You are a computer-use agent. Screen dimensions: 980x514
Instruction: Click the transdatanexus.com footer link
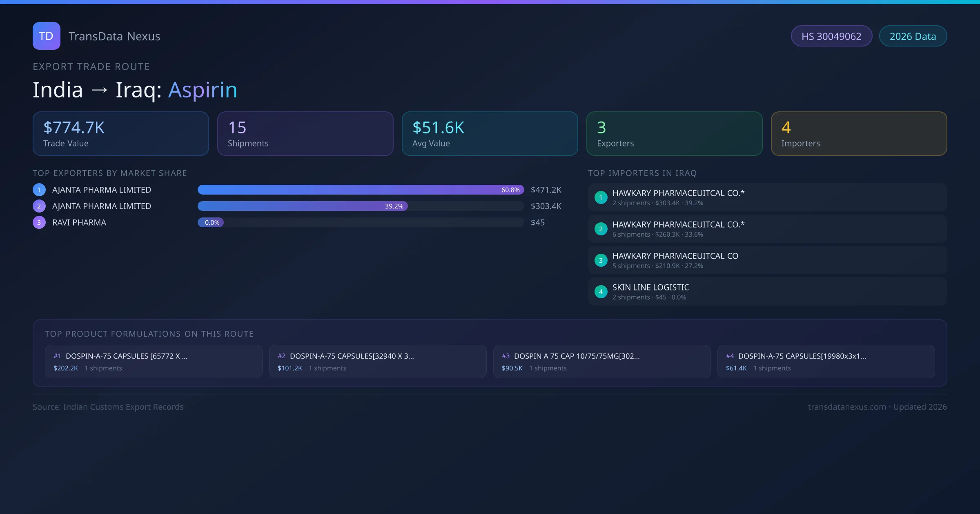846,407
